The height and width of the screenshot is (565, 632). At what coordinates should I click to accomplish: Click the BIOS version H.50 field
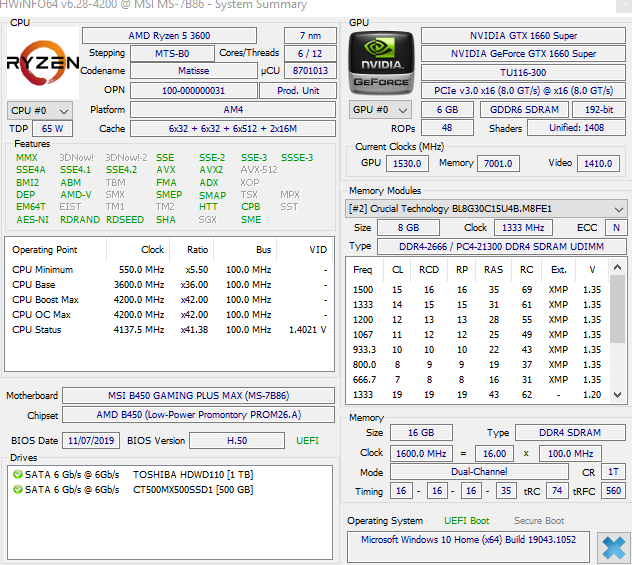(x=237, y=440)
